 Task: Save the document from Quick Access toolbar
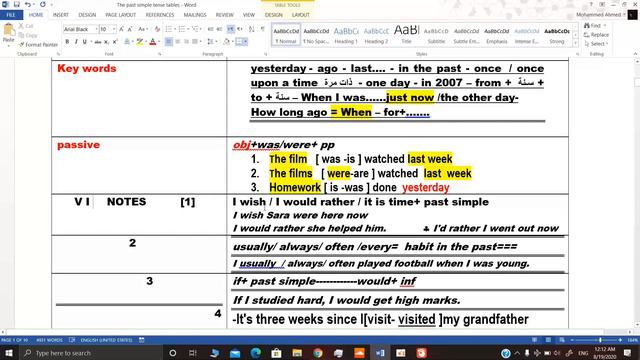click(16, 4)
